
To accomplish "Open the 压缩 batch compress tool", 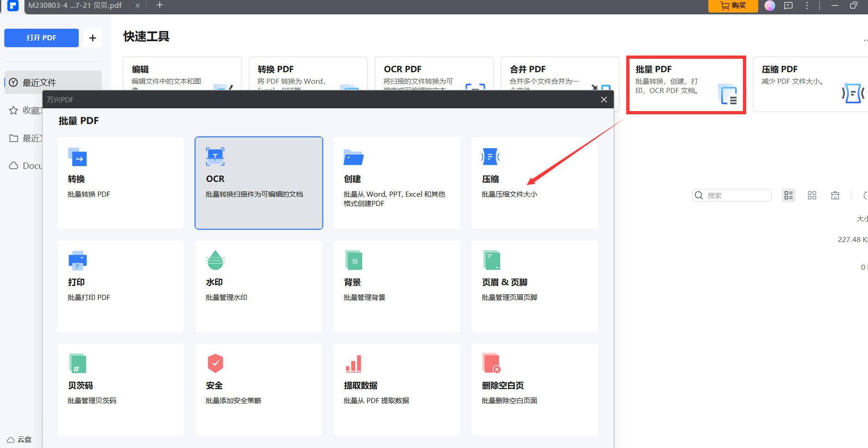I will (x=535, y=183).
